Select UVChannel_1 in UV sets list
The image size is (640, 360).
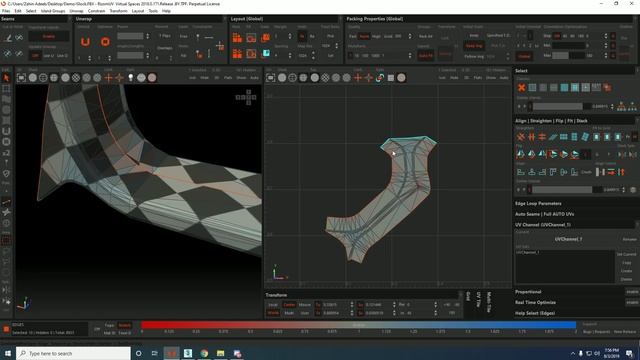tap(528, 253)
